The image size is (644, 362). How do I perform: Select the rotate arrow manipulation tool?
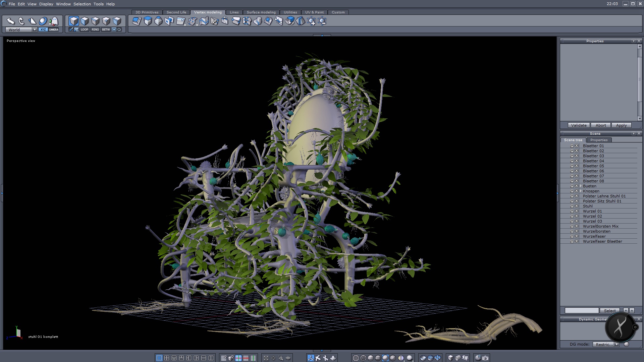coord(21,21)
